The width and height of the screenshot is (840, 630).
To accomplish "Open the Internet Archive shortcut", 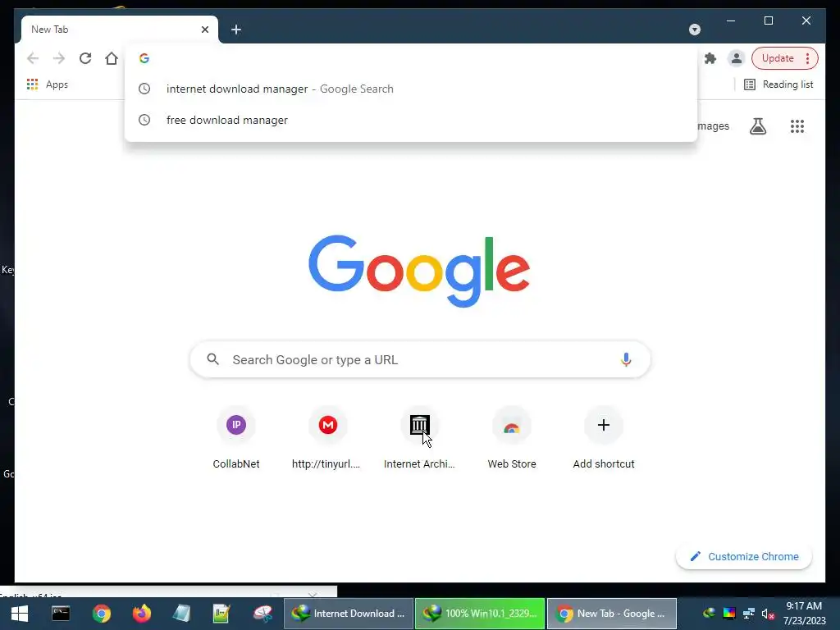I will pyautogui.click(x=419, y=440).
